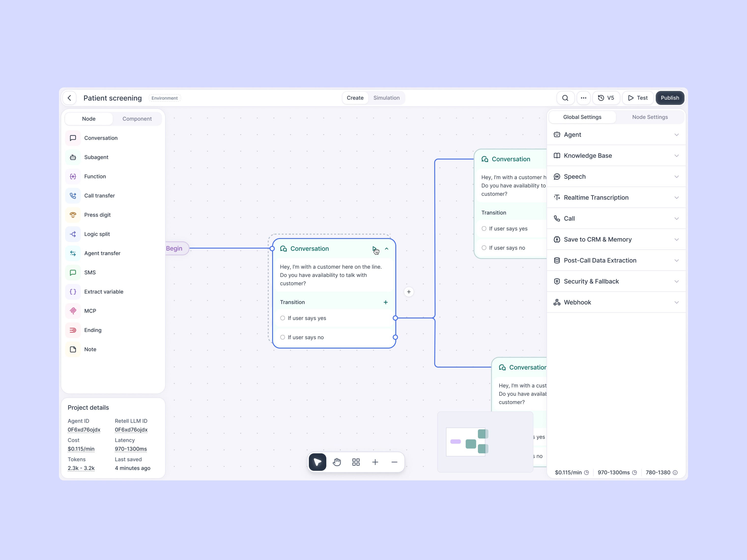Select the Ending node icon
Viewport: 747px width, 560px height.
click(73, 330)
